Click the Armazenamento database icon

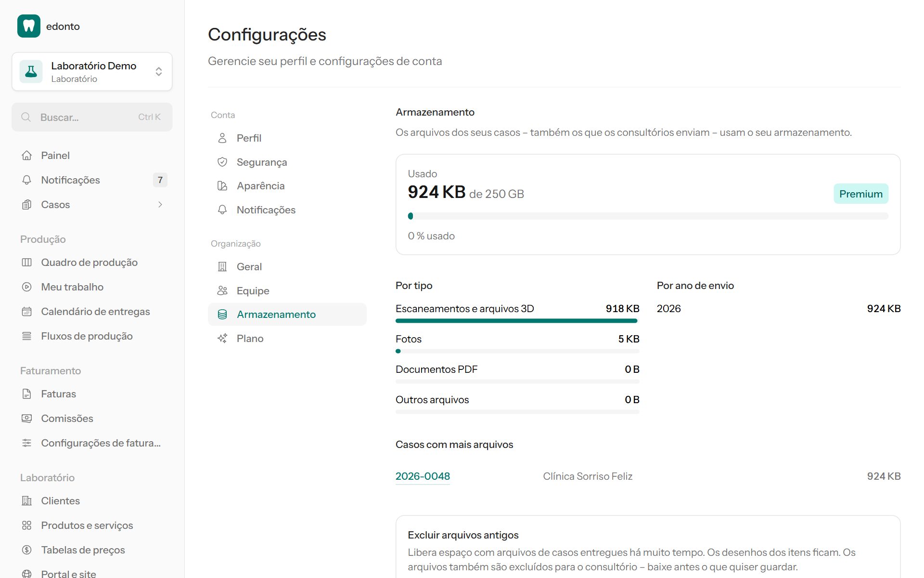[222, 315]
